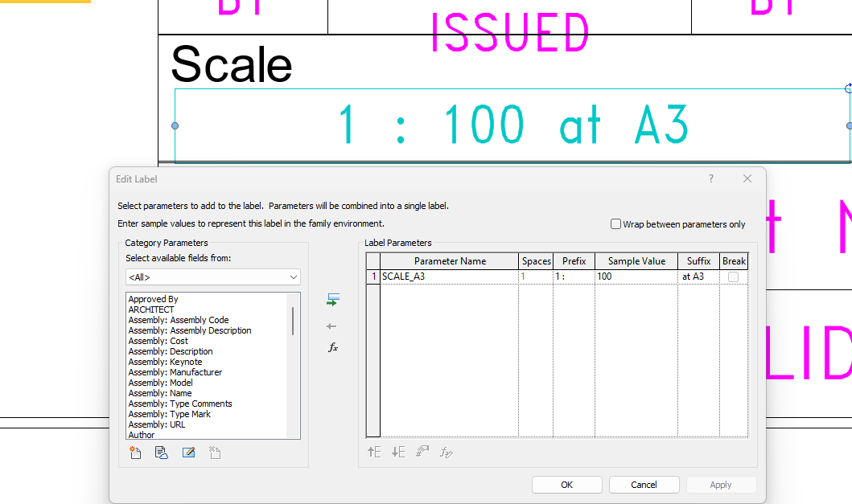The image size is (852, 504).
Task: Select Assembly: Name field
Action: point(160,393)
